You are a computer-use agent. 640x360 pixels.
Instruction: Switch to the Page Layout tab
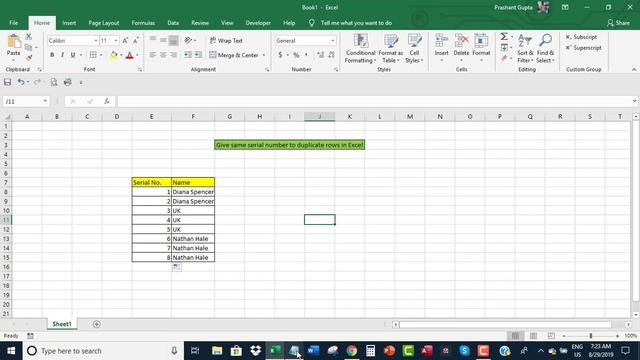(104, 23)
